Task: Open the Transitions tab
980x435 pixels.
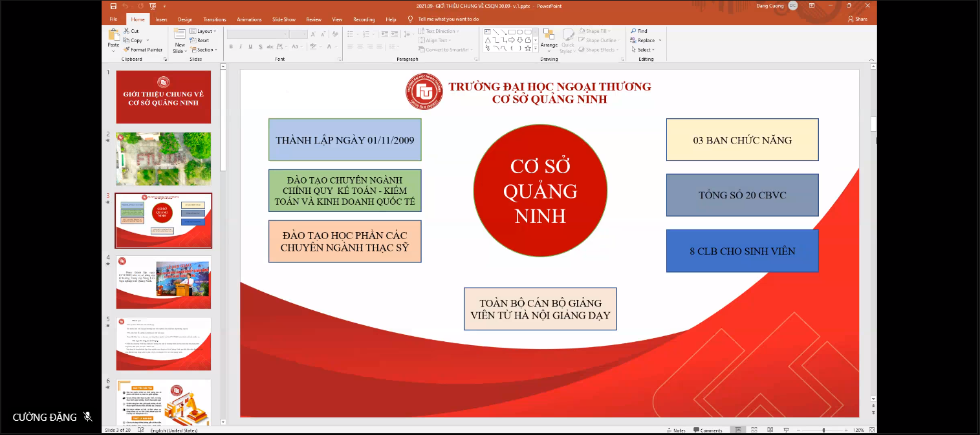Action: pos(215,19)
